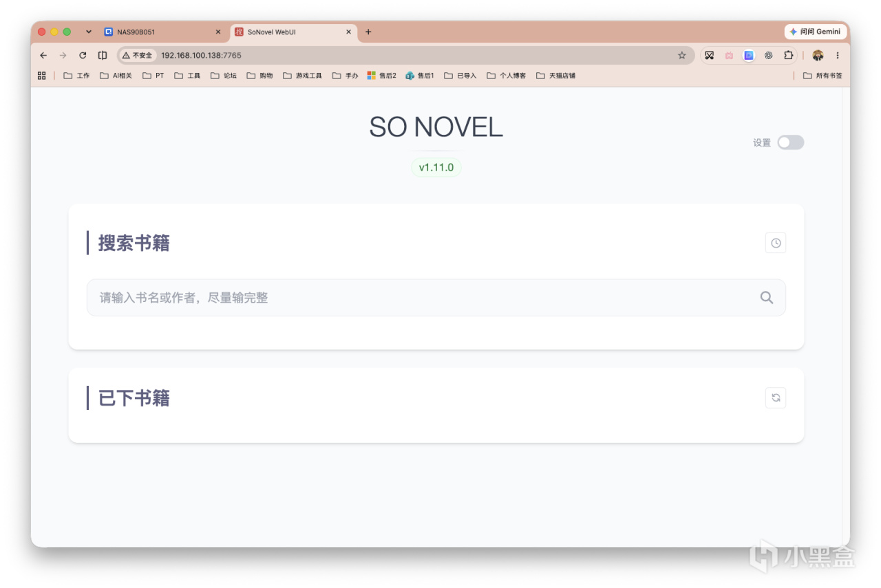
Task: Toggle the browser side panel
Action: (x=103, y=55)
